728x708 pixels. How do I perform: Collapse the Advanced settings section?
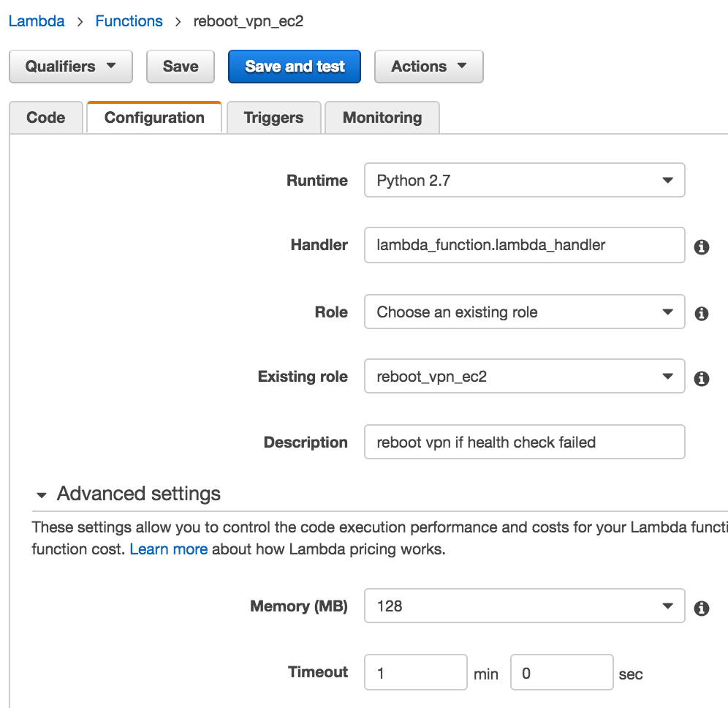point(42,494)
